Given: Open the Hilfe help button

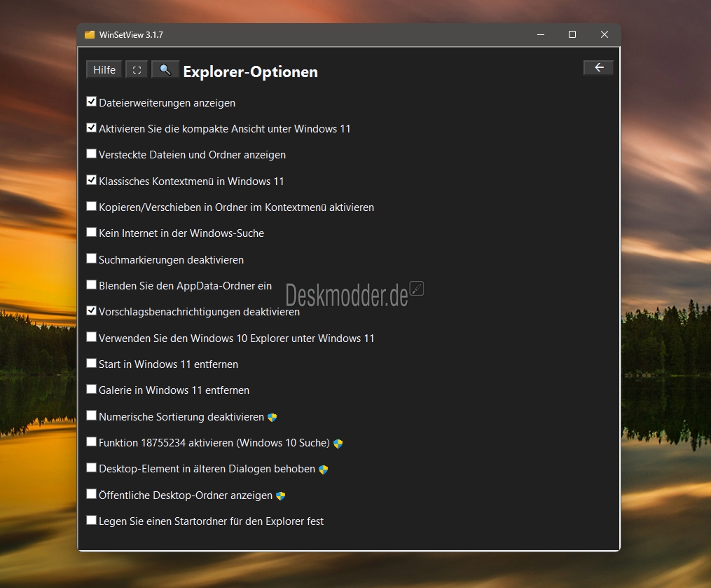Looking at the screenshot, I should click(104, 69).
